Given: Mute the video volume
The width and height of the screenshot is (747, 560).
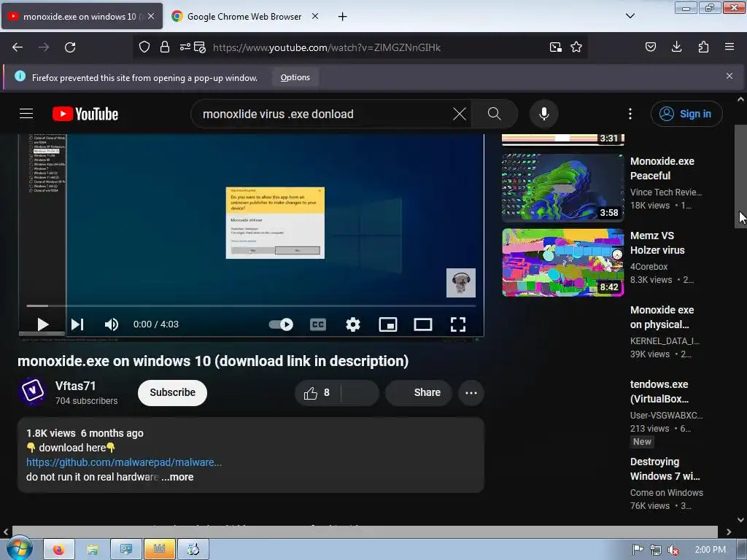Looking at the screenshot, I should (x=112, y=324).
